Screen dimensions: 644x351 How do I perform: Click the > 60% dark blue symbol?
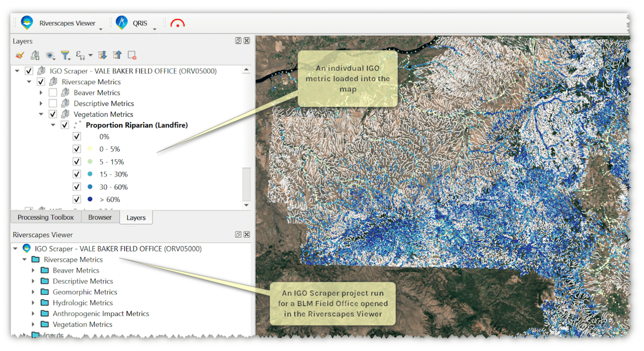click(90, 199)
